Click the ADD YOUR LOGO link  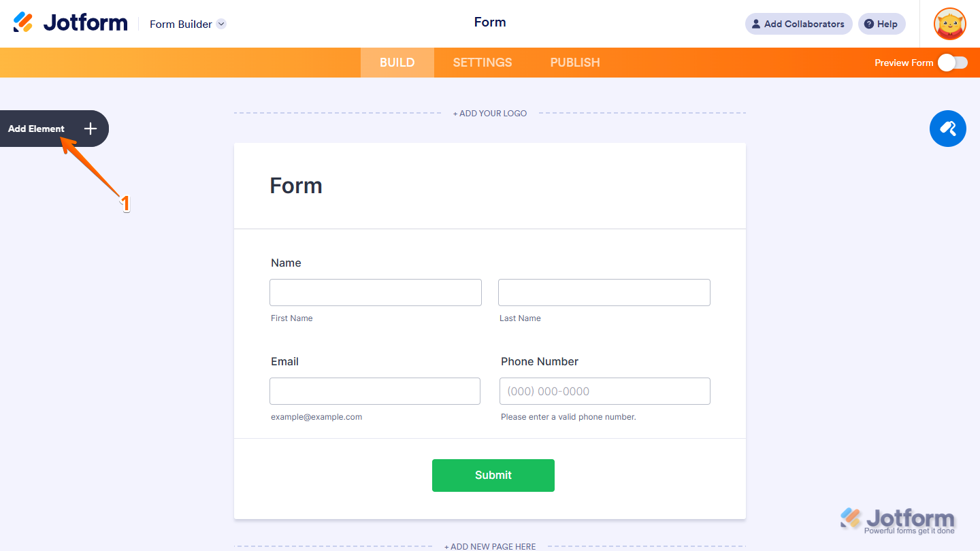point(489,113)
